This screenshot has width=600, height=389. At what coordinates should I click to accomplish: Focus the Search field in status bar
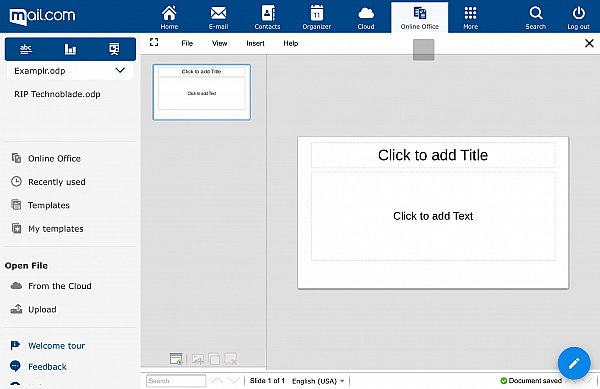[176, 381]
